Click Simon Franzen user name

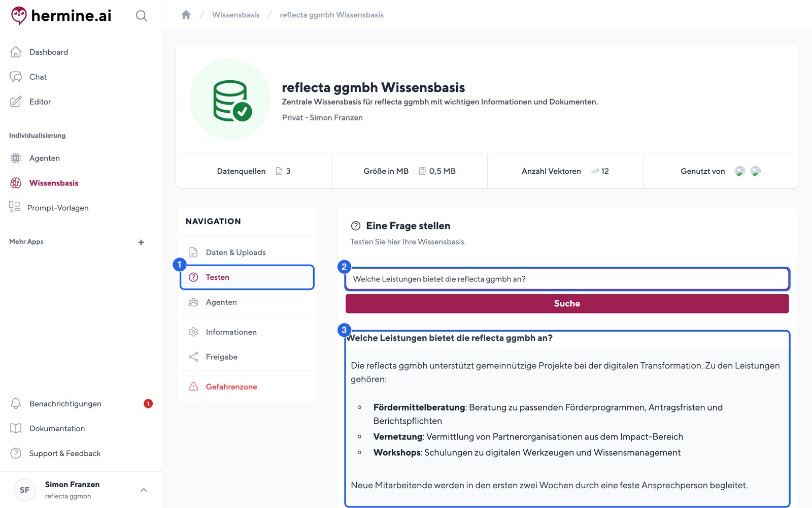(x=72, y=484)
